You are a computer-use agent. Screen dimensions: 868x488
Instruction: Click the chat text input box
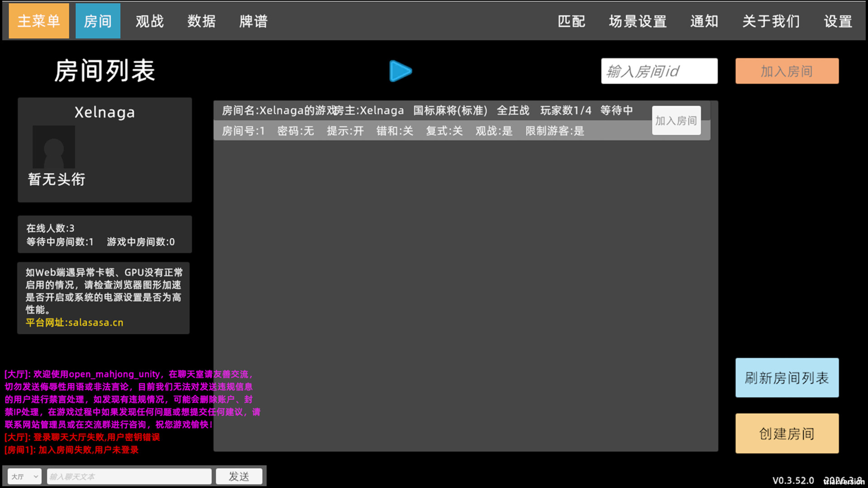(x=129, y=476)
